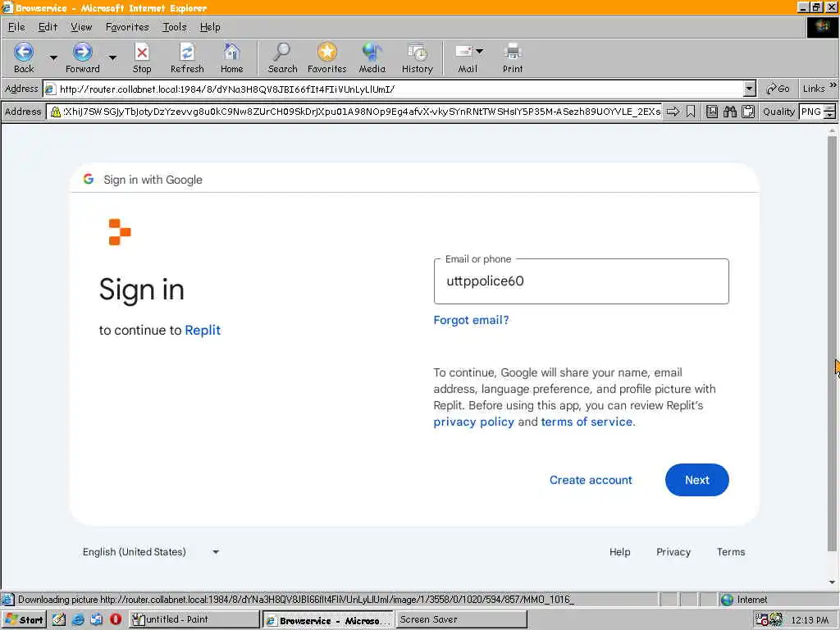This screenshot has height=630, width=840.
Task: Open the History toolbar button
Action: coord(418,58)
